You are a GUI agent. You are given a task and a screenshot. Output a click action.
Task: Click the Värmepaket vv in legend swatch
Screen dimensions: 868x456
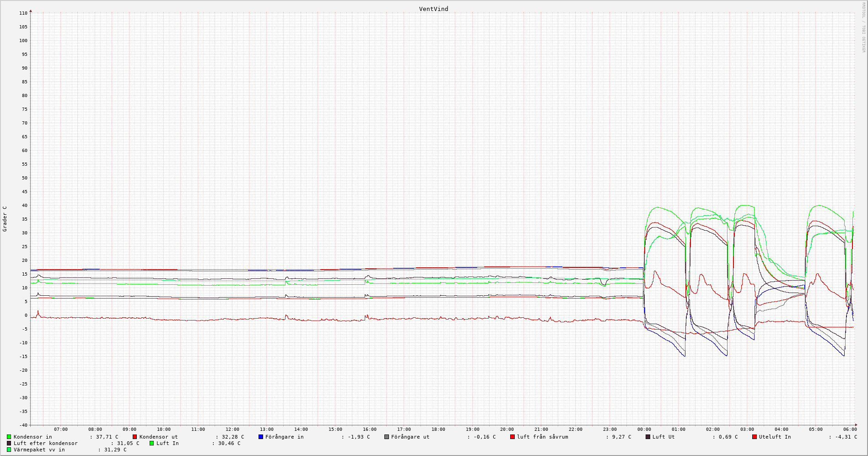[x=9, y=450]
